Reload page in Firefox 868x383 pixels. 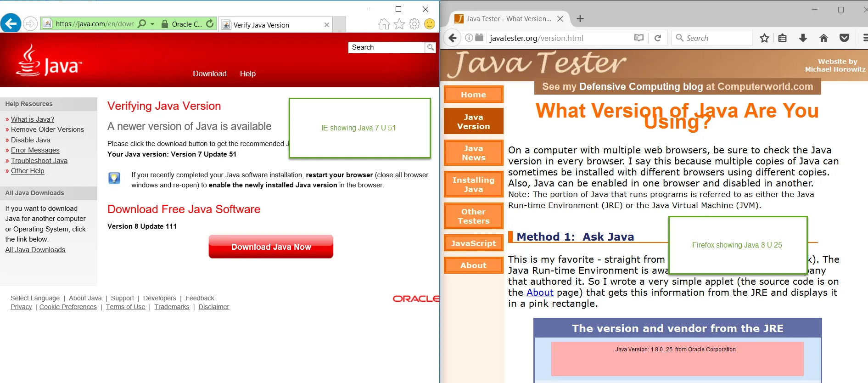(658, 38)
